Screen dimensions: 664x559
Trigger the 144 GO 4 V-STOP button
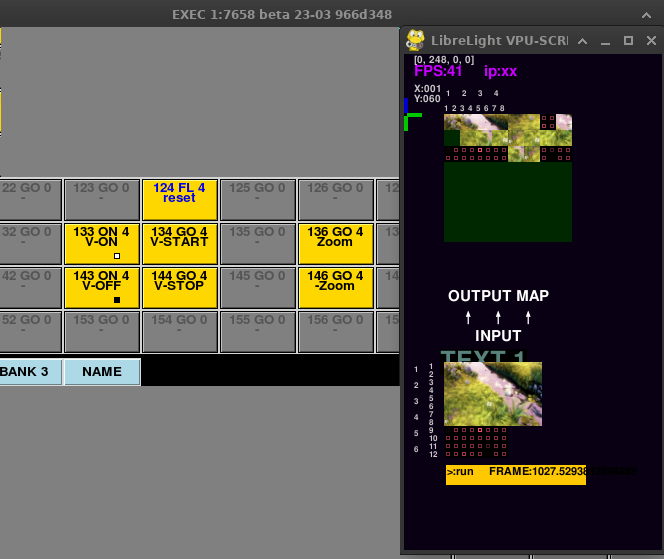coord(180,287)
